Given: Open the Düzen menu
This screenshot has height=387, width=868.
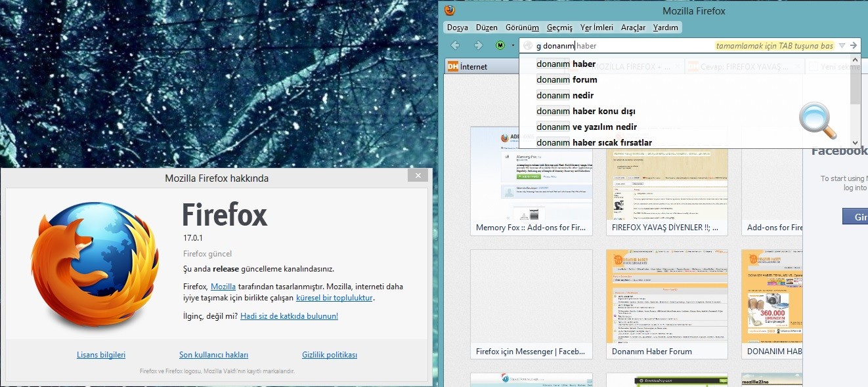Looking at the screenshot, I should click(x=487, y=28).
